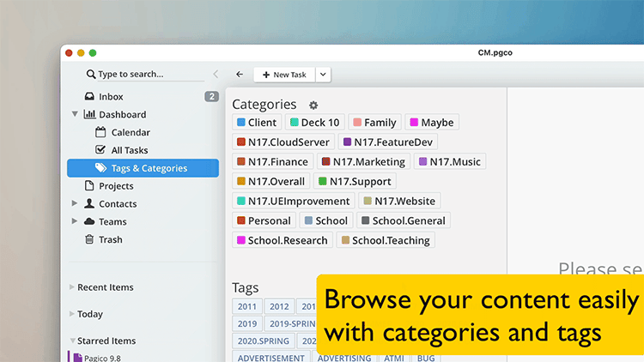Collapse sidebar with the chevron

click(216, 75)
